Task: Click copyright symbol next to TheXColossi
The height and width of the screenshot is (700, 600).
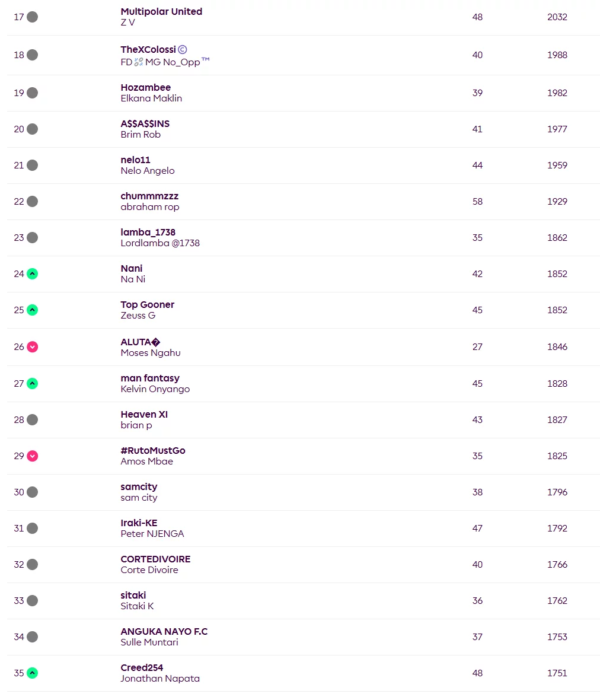Action: tap(183, 50)
